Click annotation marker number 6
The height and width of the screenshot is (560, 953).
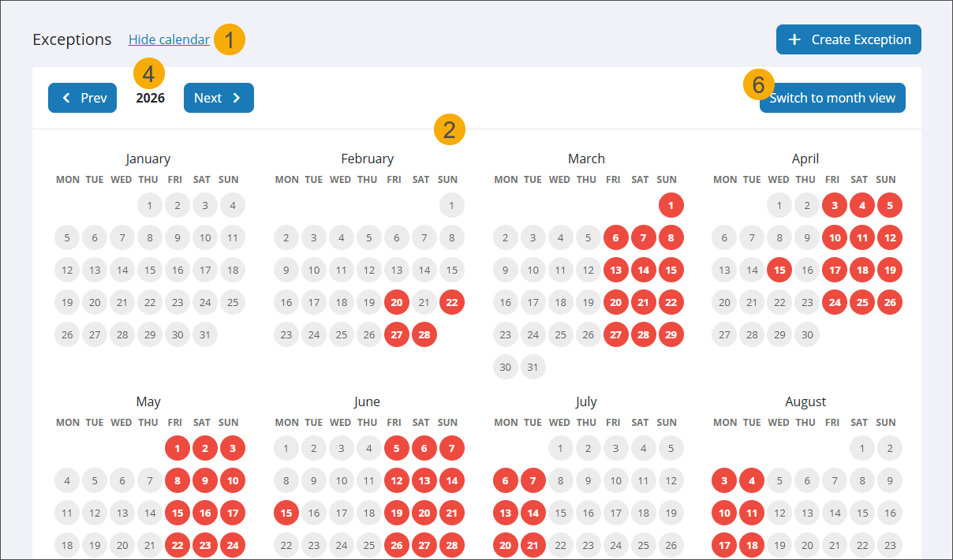point(759,85)
